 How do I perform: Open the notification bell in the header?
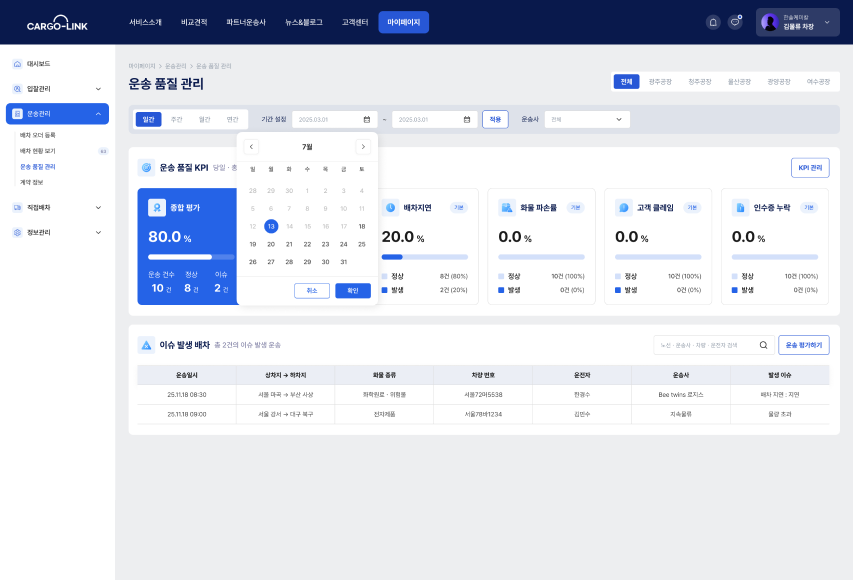[713, 22]
